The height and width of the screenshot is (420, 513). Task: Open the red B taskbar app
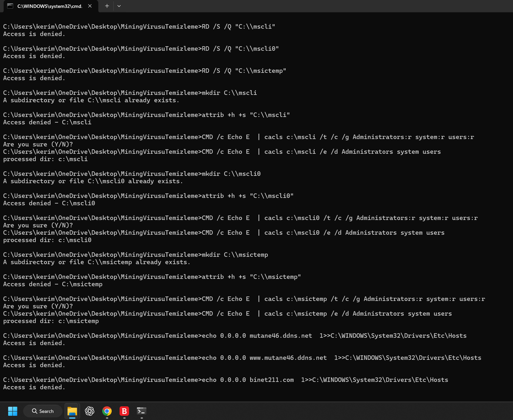tap(124, 411)
